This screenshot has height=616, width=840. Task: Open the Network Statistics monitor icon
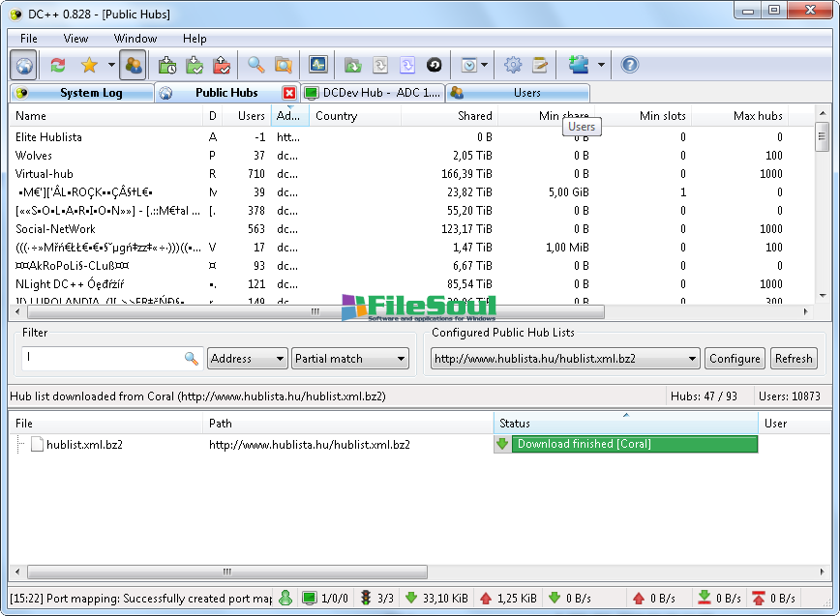318,66
